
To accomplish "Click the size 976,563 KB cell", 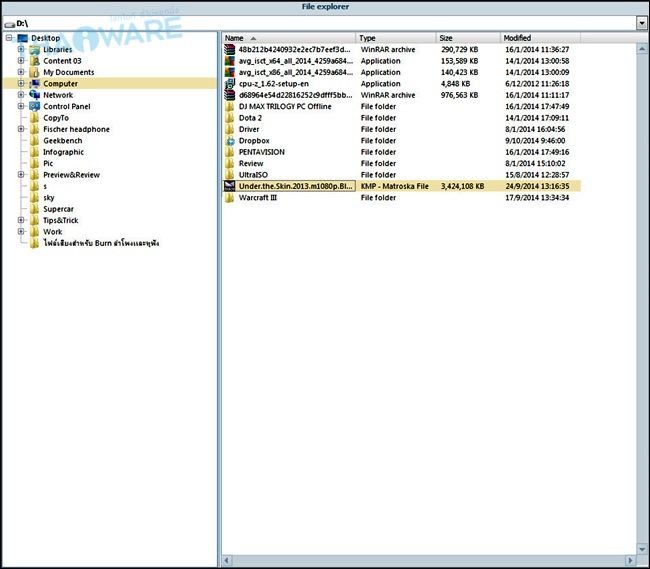I will 459,95.
